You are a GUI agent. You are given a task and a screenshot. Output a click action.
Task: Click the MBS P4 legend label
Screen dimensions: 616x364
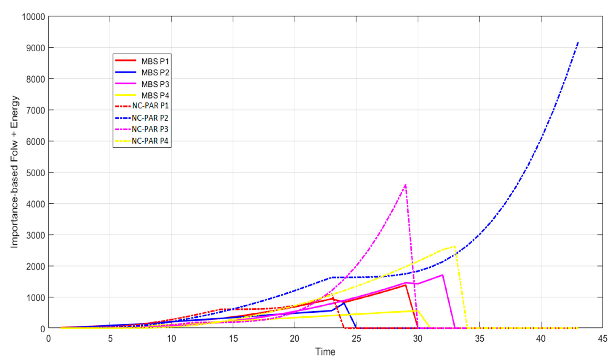point(155,95)
